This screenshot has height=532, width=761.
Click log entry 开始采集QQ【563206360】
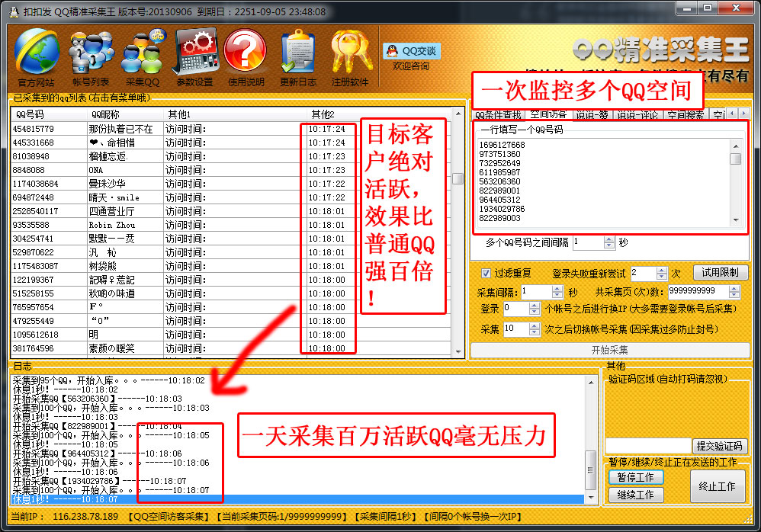[97, 399]
